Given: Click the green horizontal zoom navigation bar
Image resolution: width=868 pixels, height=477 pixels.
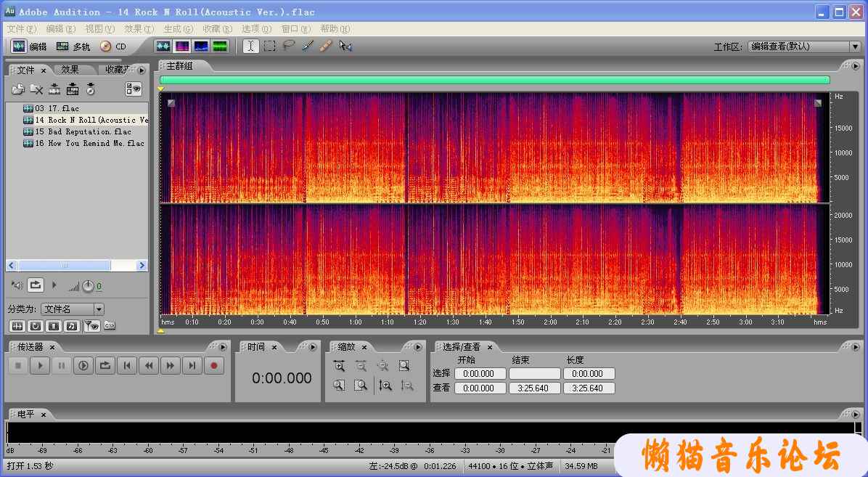Looking at the screenshot, I should [495, 81].
